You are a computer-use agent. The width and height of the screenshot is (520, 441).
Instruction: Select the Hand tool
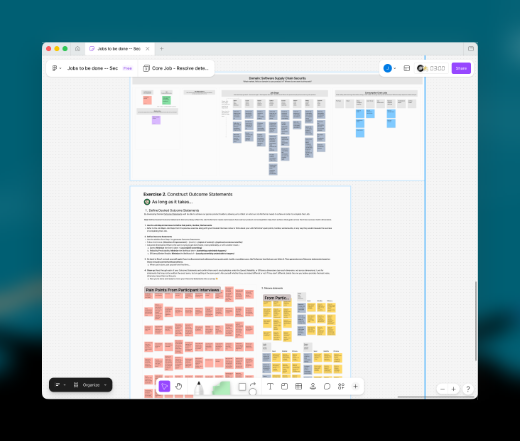point(179,386)
